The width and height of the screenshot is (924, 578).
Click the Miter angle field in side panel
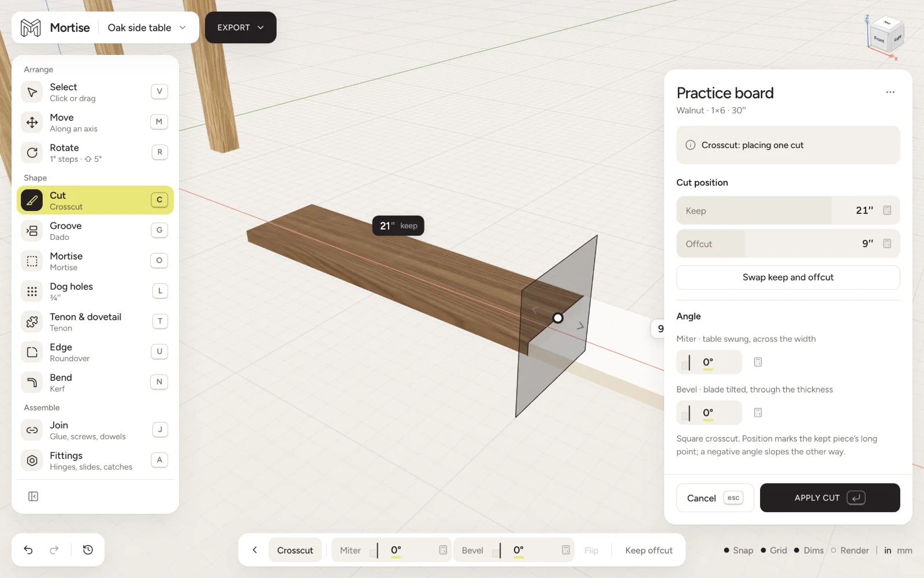click(x=709, y=362)
